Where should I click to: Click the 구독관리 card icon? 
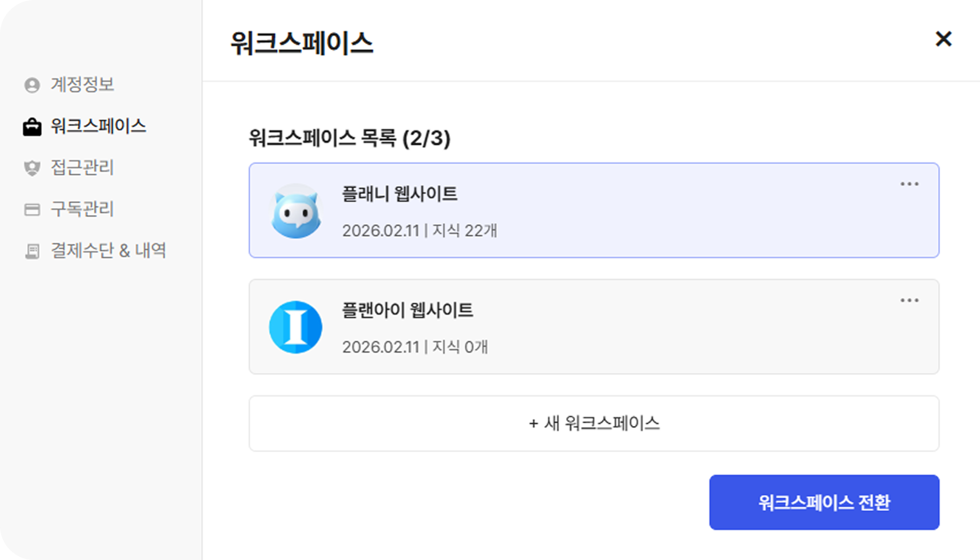(x=32, y=210)
